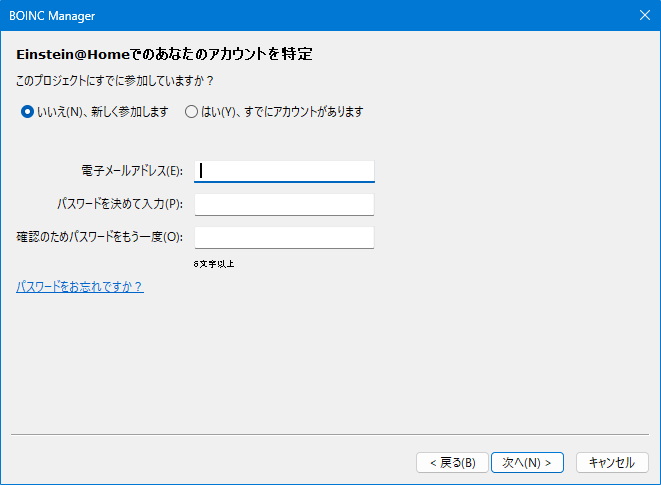This screenshot has height=485, width=661.
Task: Open the パスワードをお忘れですか? link
Action: pyautogui.click(x=80, y=287)
